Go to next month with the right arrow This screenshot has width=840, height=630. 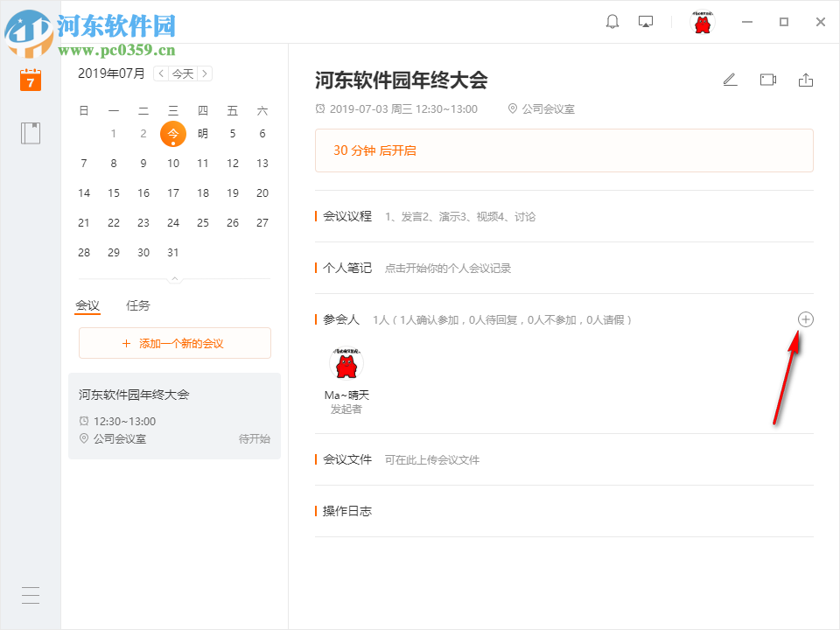pos(205,73)
